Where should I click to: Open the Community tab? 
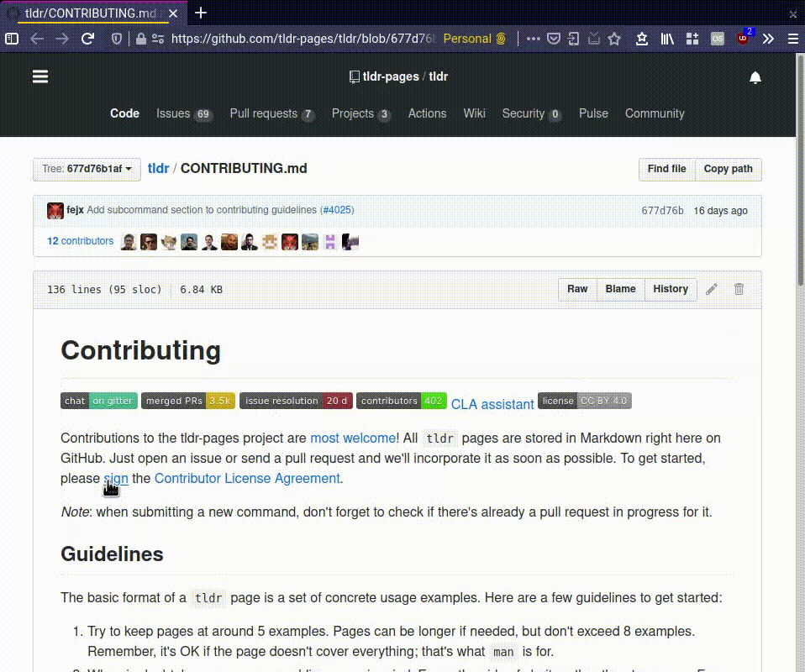(655, 113)
